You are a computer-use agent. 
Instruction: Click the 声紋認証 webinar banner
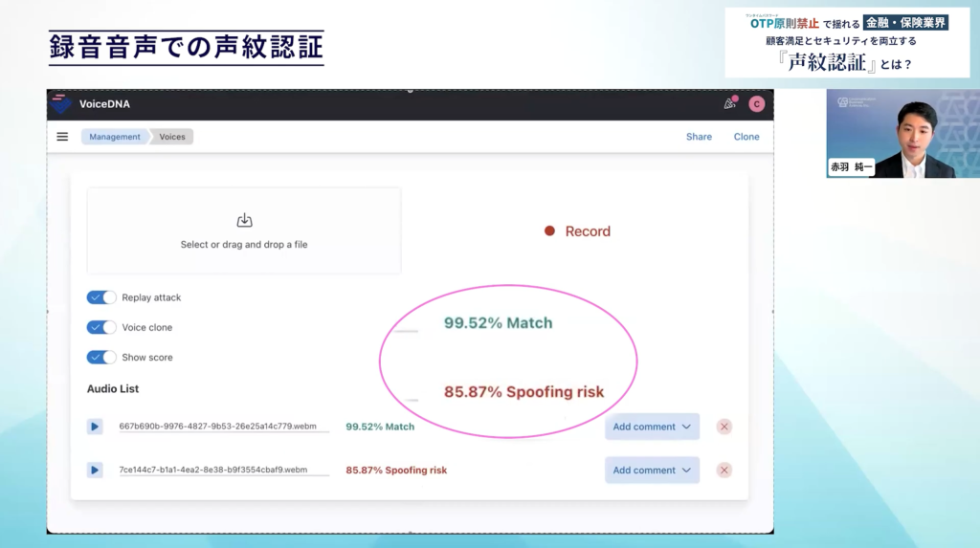coord(848,42)
